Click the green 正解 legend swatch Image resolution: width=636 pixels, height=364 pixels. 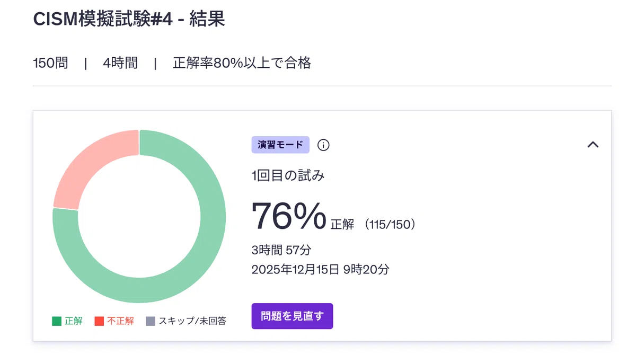57,321
